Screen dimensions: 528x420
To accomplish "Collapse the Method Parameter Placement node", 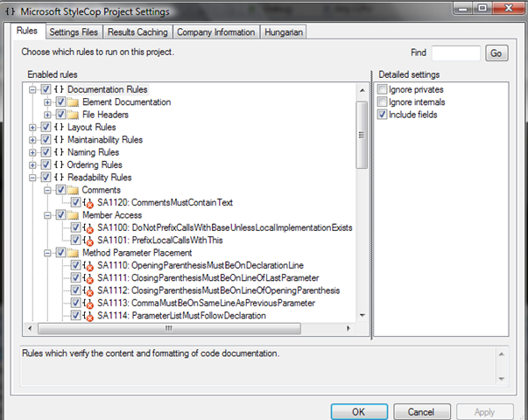I will pyautogui.click(x=47, y=253).
